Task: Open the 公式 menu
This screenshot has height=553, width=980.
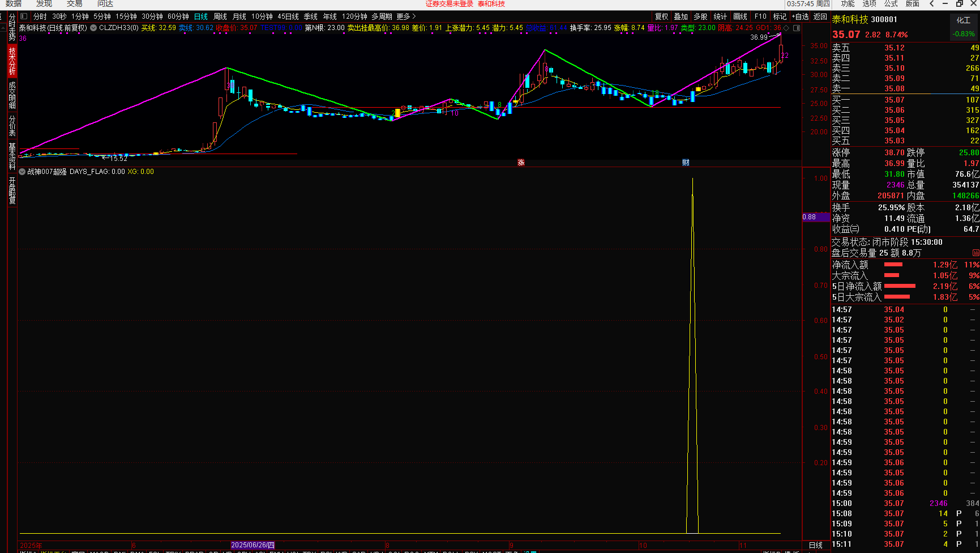Action: pyautogui.click(x=891, y=4)
